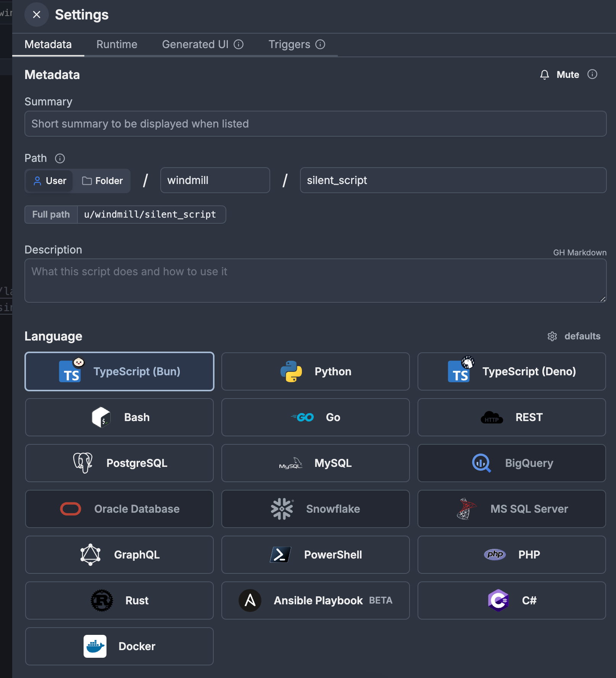Open language defaults settings
The image size is (616, 678).
[x=574, y=336]
